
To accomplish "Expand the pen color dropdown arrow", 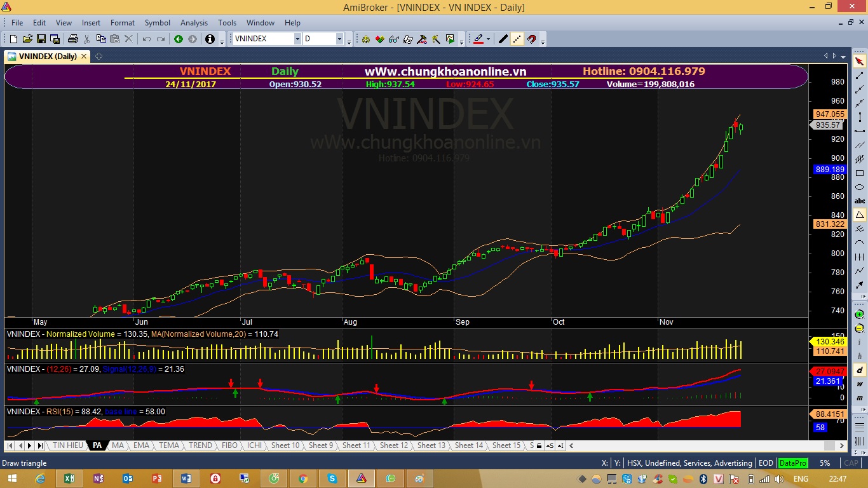I will [x=488, y=39].
